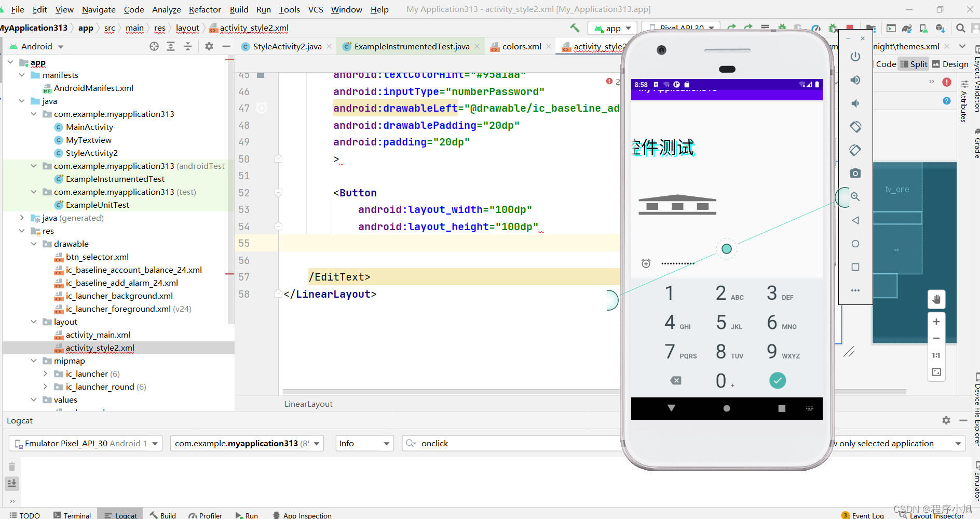Collapse all nodes in project panel
Screen dimensions: 980x519
[188, 46]
